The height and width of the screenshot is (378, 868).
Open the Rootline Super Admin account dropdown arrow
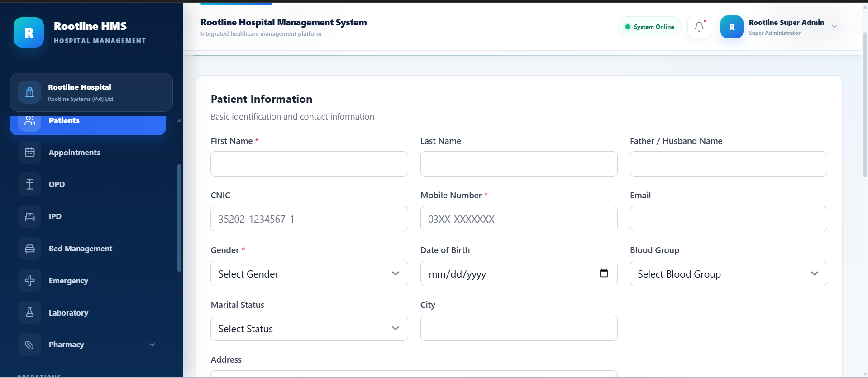point(835,26)
